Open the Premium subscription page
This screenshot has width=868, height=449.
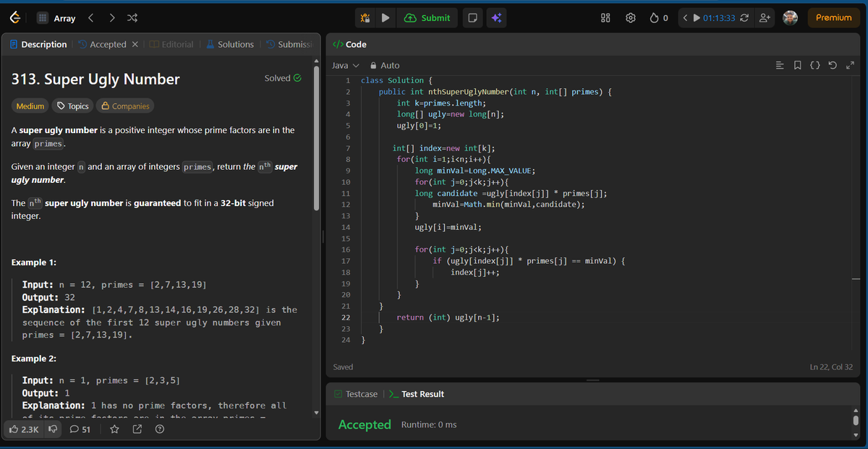833,18
